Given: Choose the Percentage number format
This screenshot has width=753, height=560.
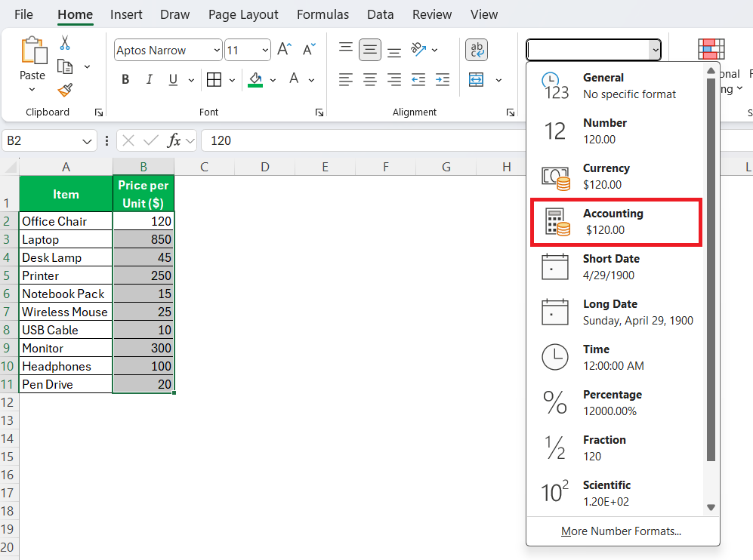Looking at the screenshot, I should [x=616, y=403].
